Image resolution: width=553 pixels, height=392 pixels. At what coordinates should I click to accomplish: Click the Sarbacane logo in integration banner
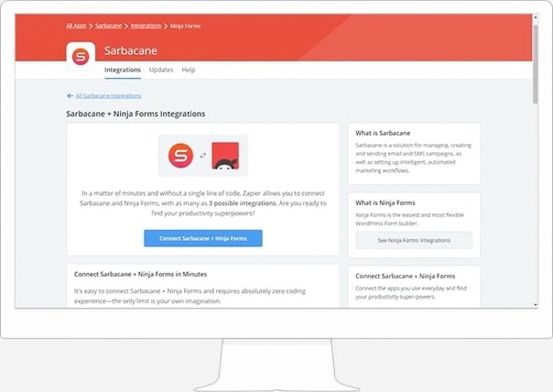(180, 156)
